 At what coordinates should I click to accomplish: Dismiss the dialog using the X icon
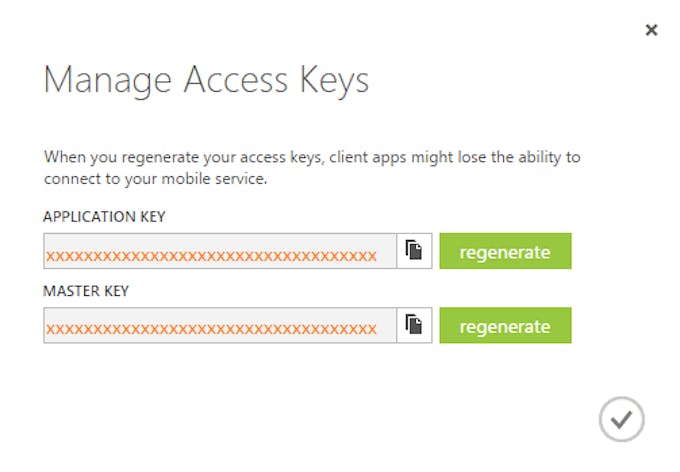[651, 30]
